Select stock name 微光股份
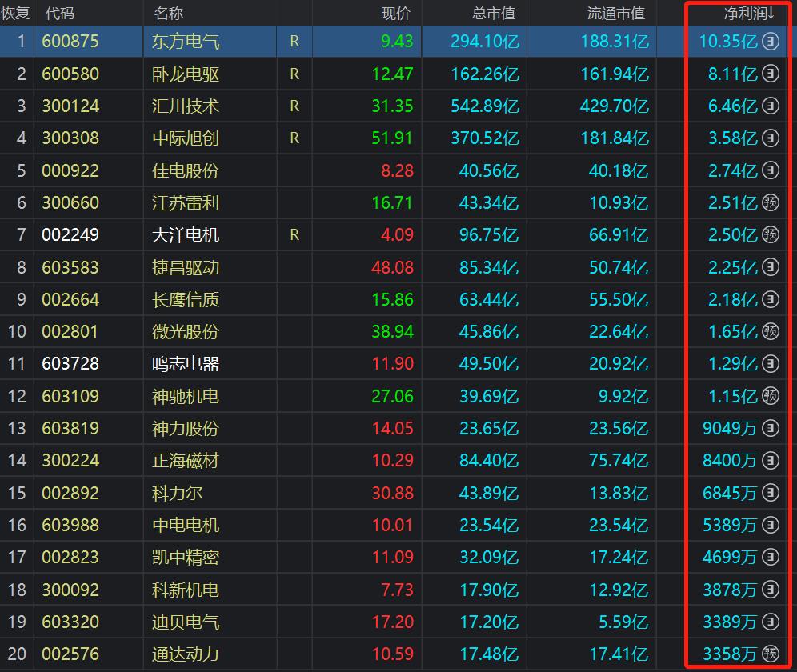The width and height of the screenshot is (797, 672). (x=186, y=332)
